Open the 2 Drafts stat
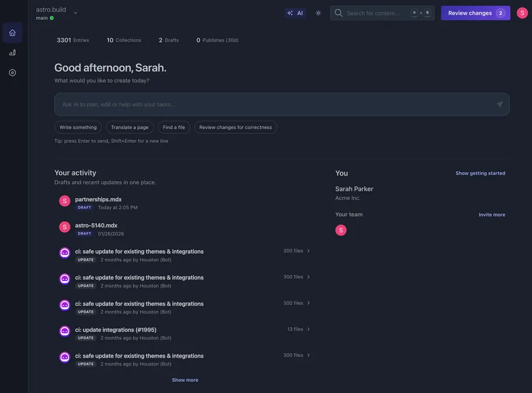 coord(169,40)
